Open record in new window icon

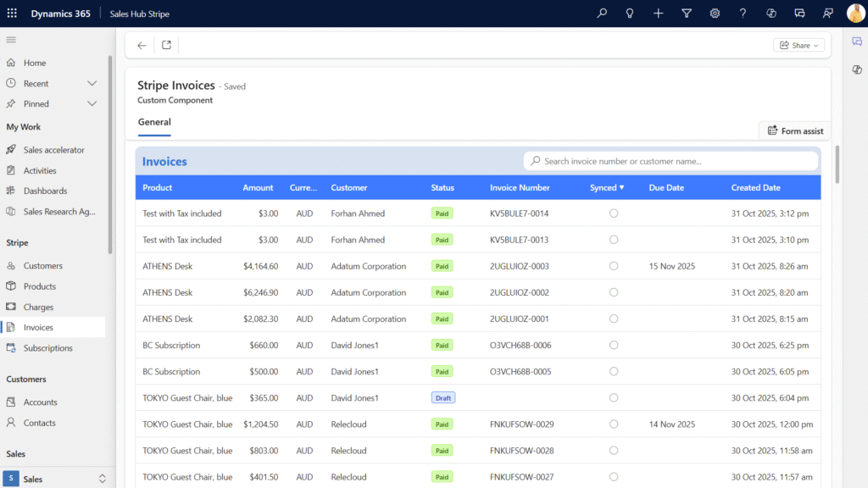[166, 46]
